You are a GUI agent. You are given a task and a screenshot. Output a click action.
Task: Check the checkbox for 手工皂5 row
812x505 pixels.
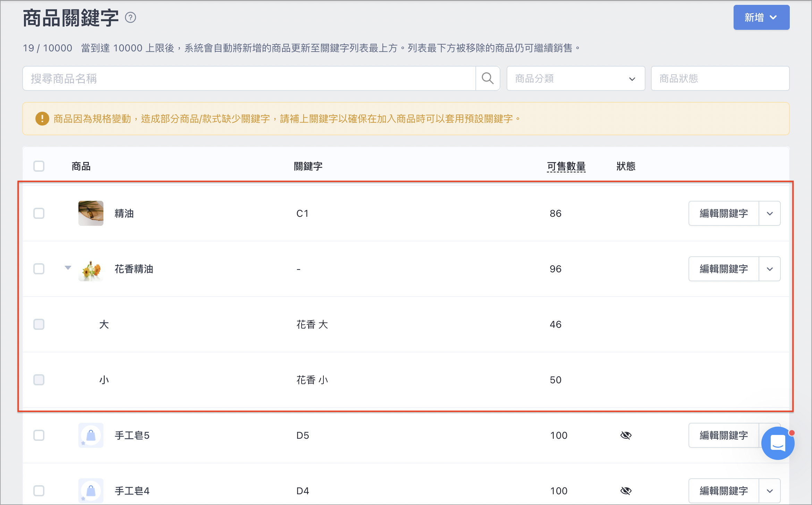pyautogui.click(x=39, y=435)
